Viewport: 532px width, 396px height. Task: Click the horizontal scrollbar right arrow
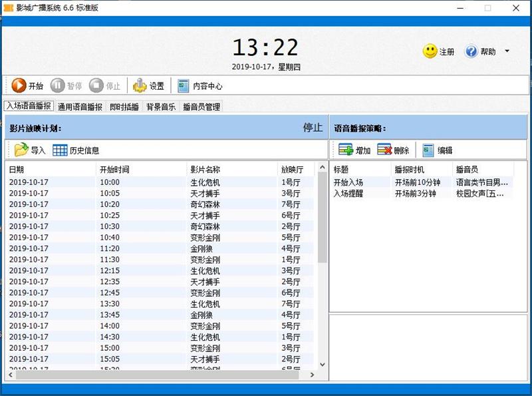(312, 375)
